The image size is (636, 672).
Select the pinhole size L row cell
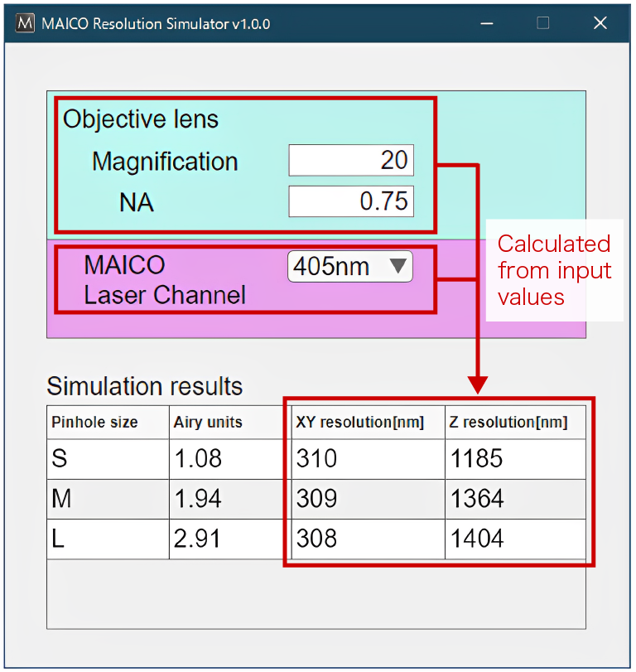(108, 539)
